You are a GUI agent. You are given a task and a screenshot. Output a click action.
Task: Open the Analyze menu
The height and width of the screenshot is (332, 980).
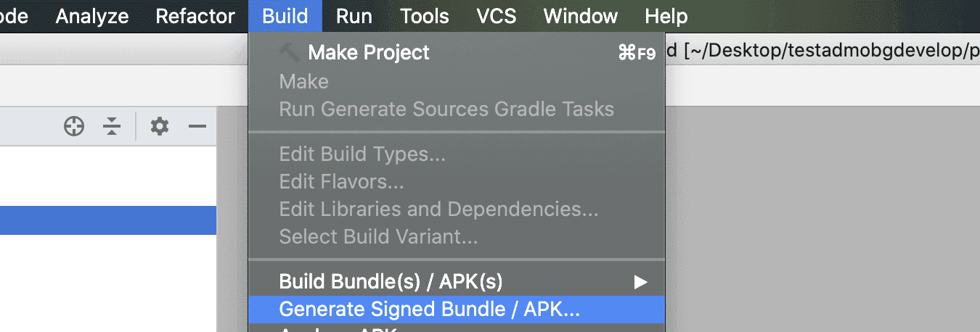click(92, 16)
